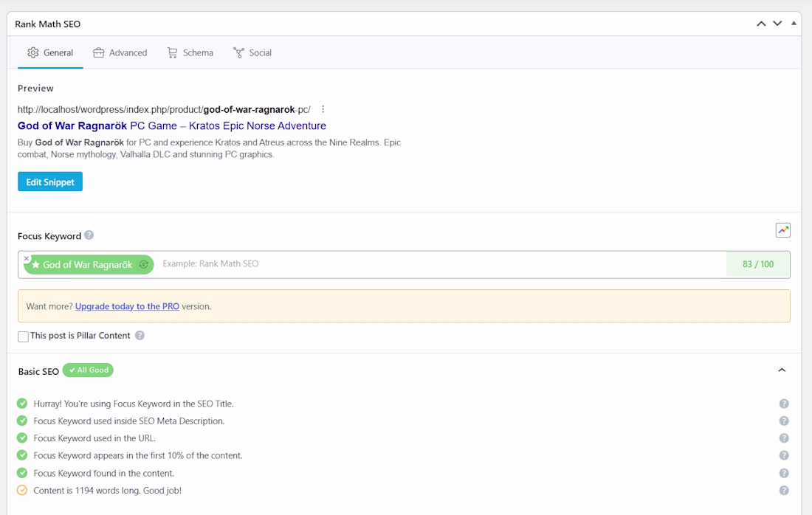Open help for keyword in URL check
This screenshot has width=812, height=515.
784,438
